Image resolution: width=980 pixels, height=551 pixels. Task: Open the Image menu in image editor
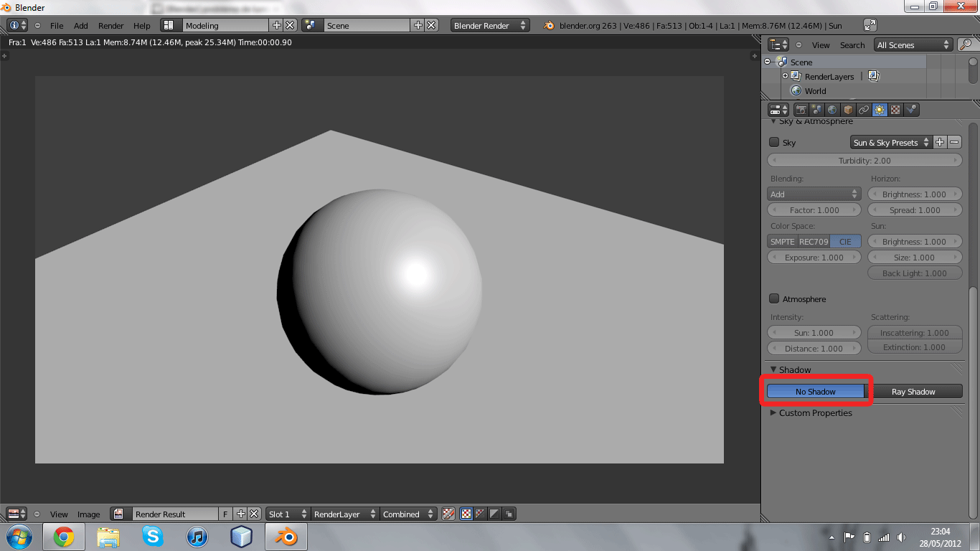(88, 514)
